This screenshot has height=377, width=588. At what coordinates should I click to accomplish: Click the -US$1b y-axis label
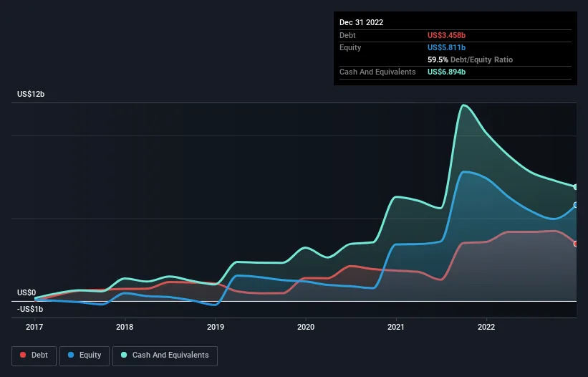31,309
